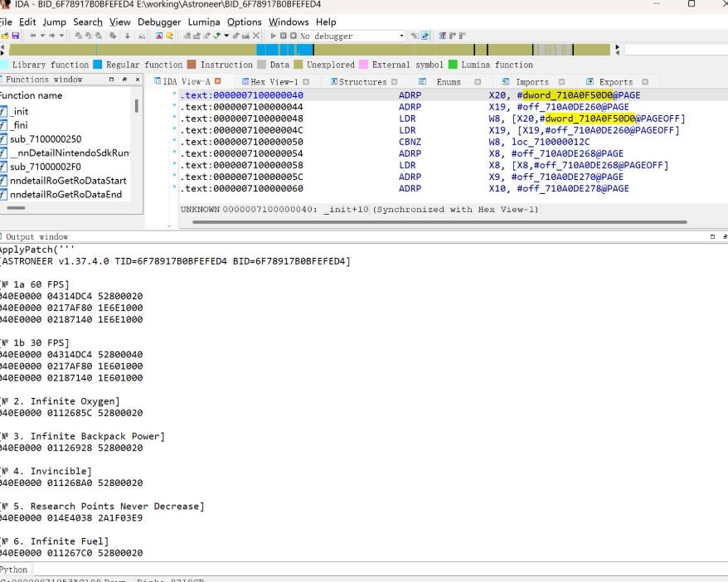Click the Stop process toolbar icon
728x582 pixels.
pos(293,36)
